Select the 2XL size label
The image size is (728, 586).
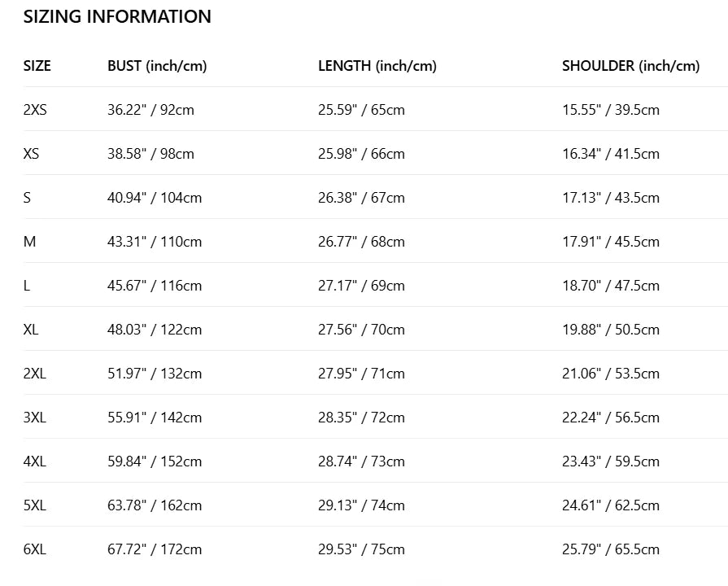[35, 374]
